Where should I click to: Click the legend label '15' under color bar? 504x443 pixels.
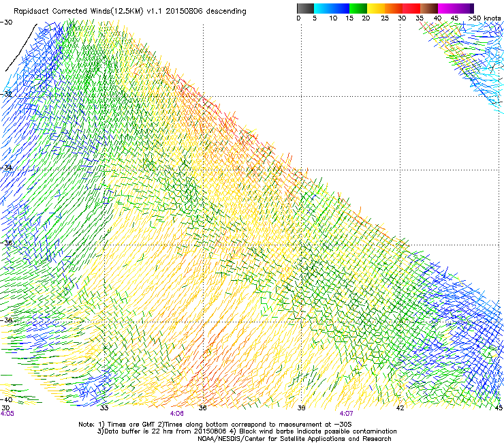pos(349,18)
